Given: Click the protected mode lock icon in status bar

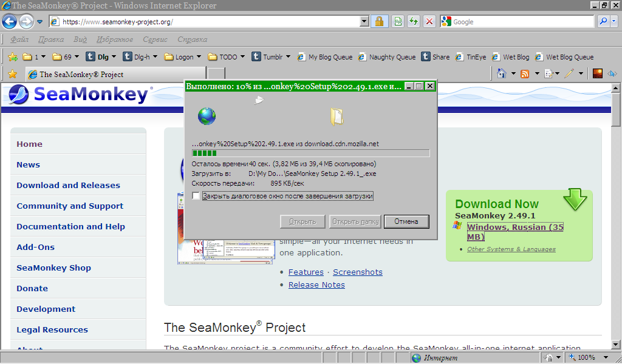Looking at the screenshot, I should [x=549, y=358].
